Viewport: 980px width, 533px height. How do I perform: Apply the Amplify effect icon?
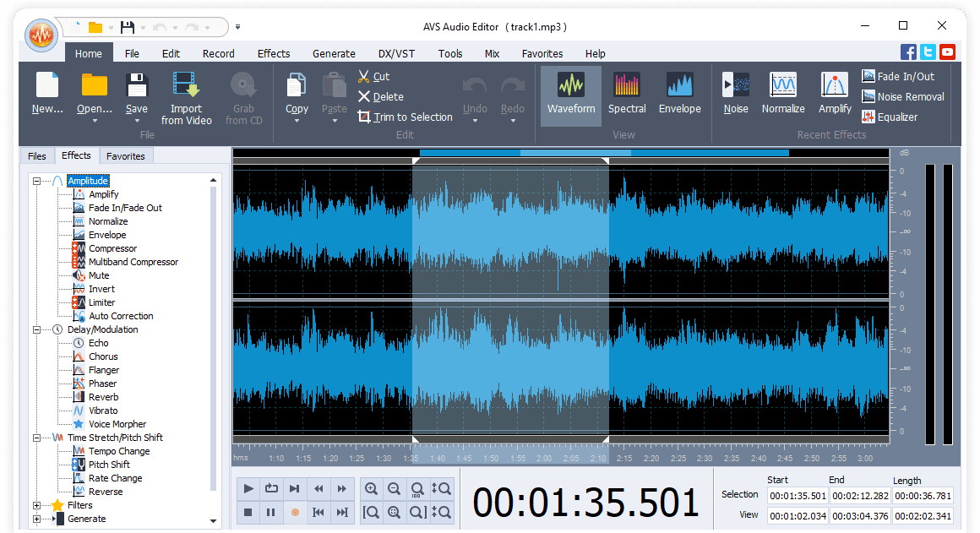point(834,95)
